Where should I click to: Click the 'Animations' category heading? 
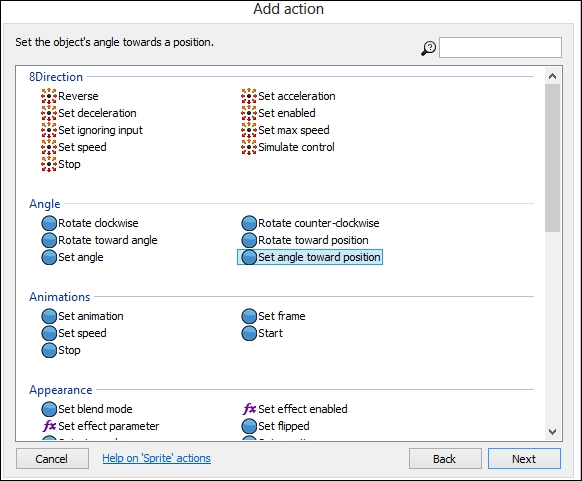(60, 297)
